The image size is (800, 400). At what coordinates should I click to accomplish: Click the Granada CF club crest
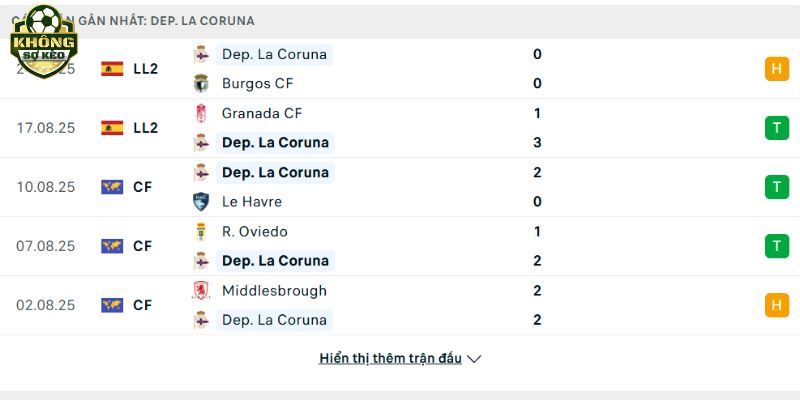coord(201,113)
